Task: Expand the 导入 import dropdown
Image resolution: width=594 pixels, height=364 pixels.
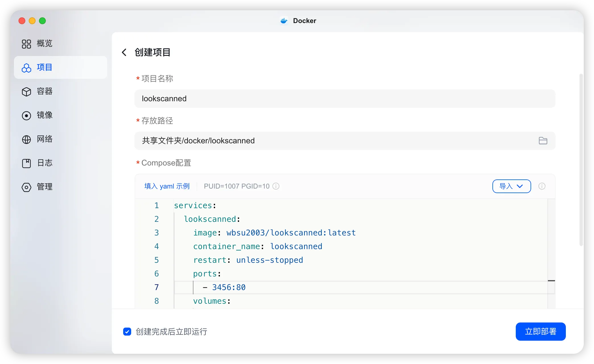Action: tap(511, 186)
